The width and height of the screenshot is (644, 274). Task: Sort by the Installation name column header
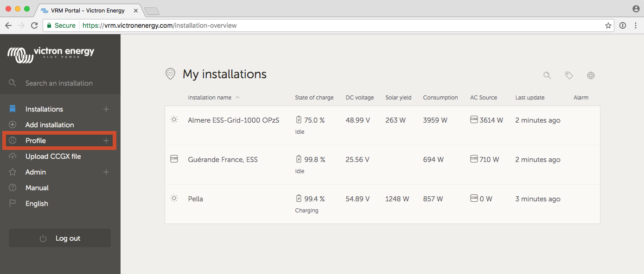(x=210, y=98)
